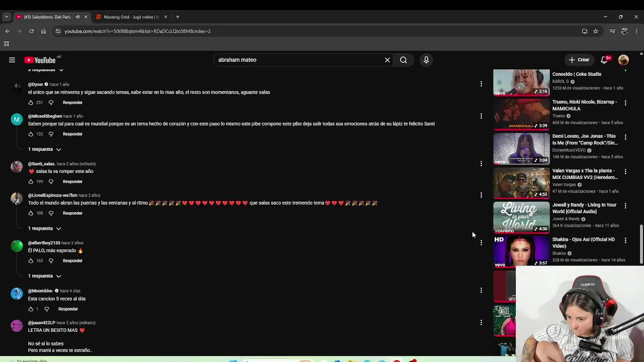
Task: Go back with the browser arrow
Action: pos(7,31)
